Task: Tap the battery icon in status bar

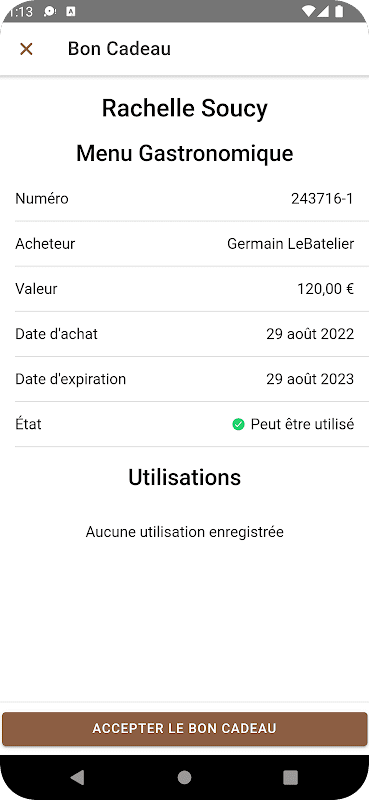Action: (339, 11)
